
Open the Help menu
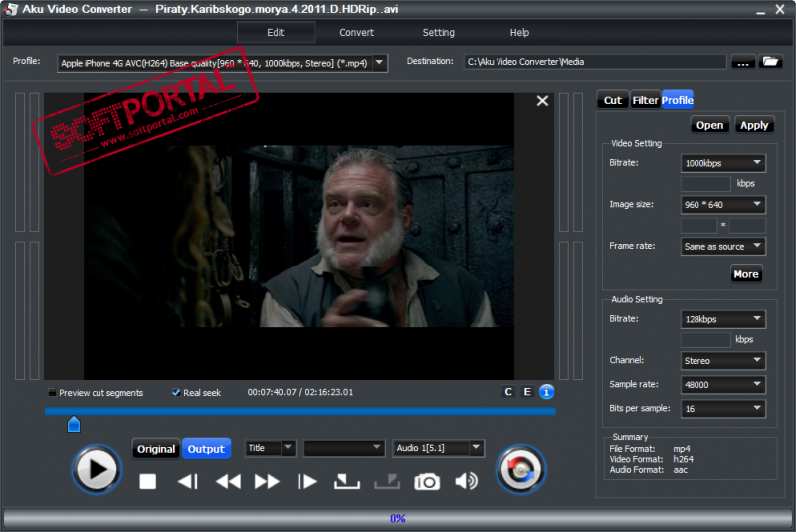pos(519,33)
